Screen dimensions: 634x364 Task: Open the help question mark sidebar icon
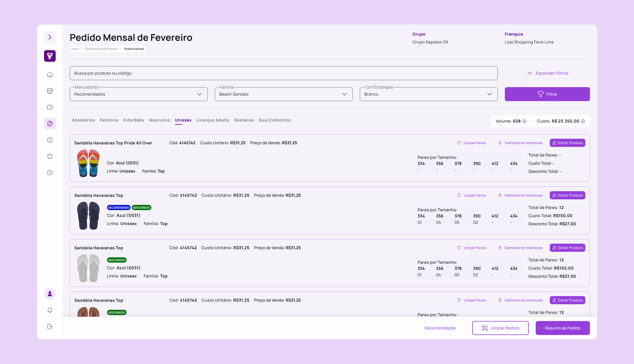coord(50,173)
